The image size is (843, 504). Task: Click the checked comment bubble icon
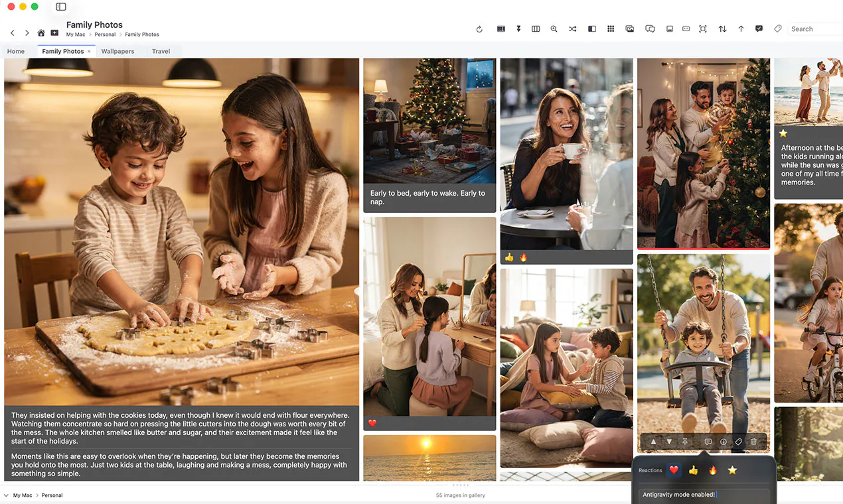tap(759, 29)
